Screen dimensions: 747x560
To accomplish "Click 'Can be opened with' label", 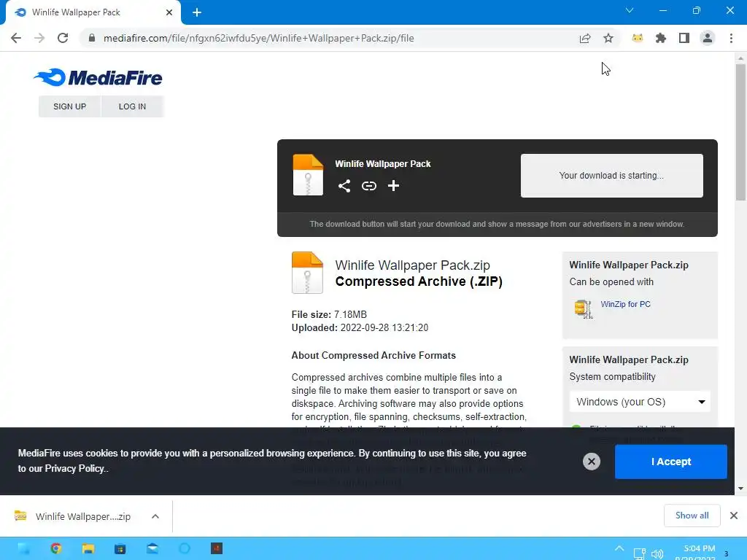I will coord(611,282).
